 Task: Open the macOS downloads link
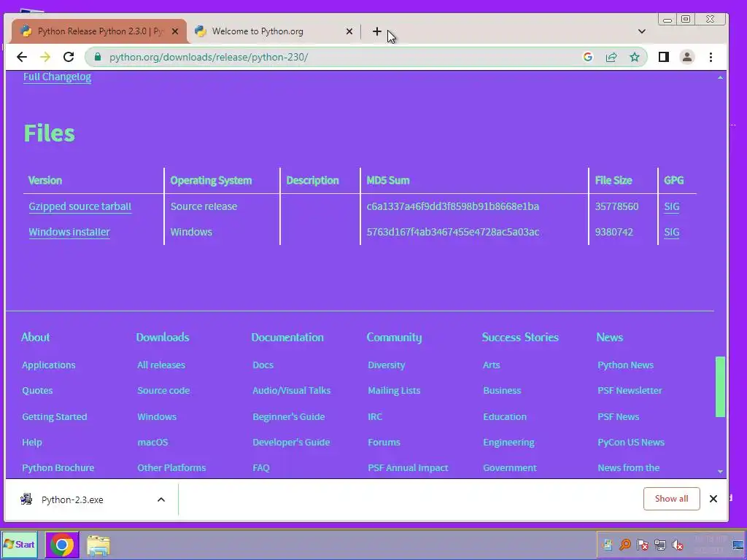click(x=153, y=442)
